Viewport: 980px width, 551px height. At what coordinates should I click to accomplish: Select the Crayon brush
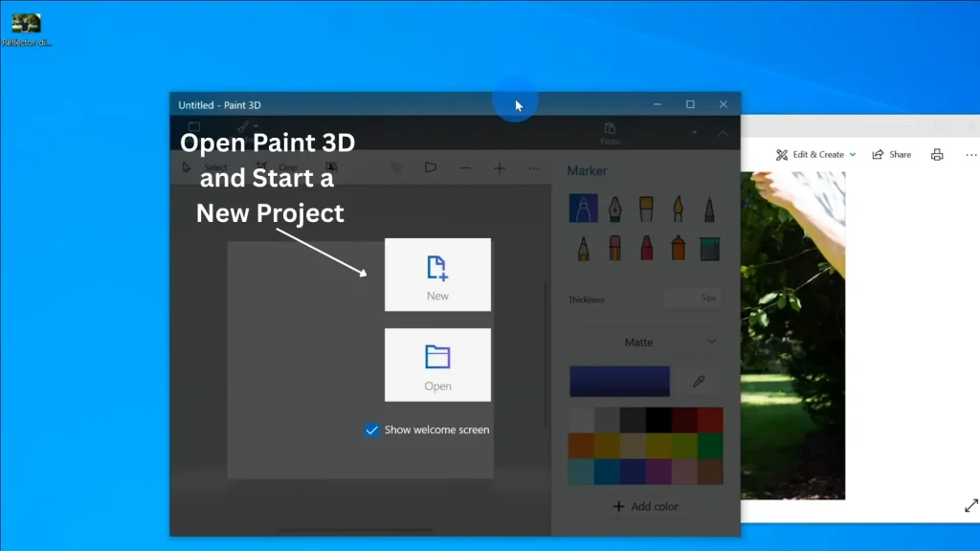(647, 247)
